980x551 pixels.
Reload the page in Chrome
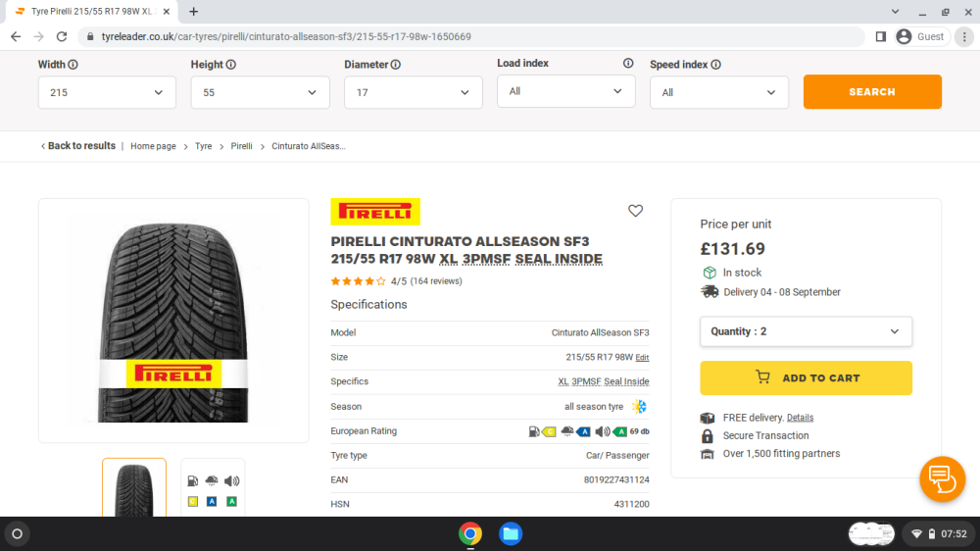click(x=61, y=37)
